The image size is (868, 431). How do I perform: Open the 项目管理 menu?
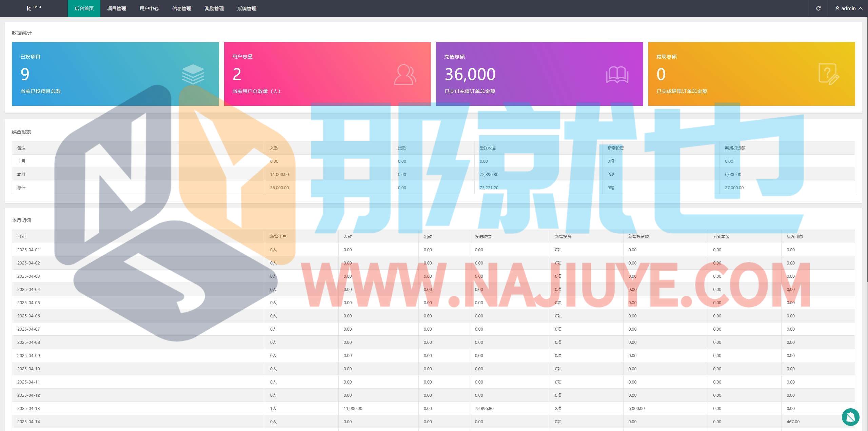tap(116, 8)
